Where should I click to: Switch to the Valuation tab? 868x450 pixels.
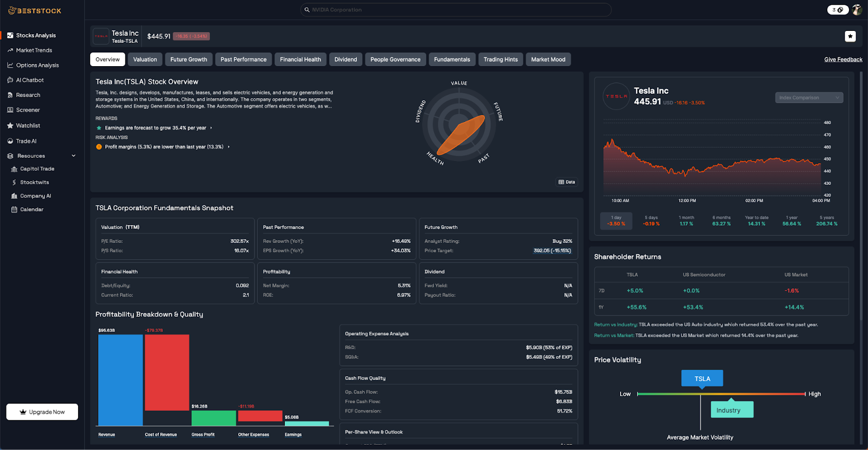(145, 60)
